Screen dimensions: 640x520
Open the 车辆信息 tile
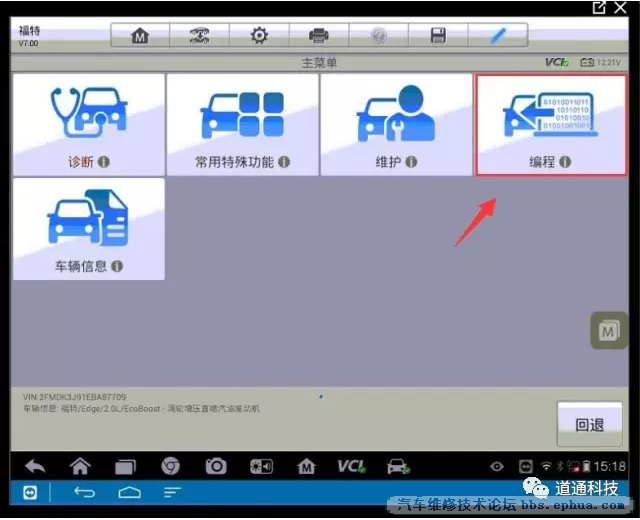tap(89, 229)
